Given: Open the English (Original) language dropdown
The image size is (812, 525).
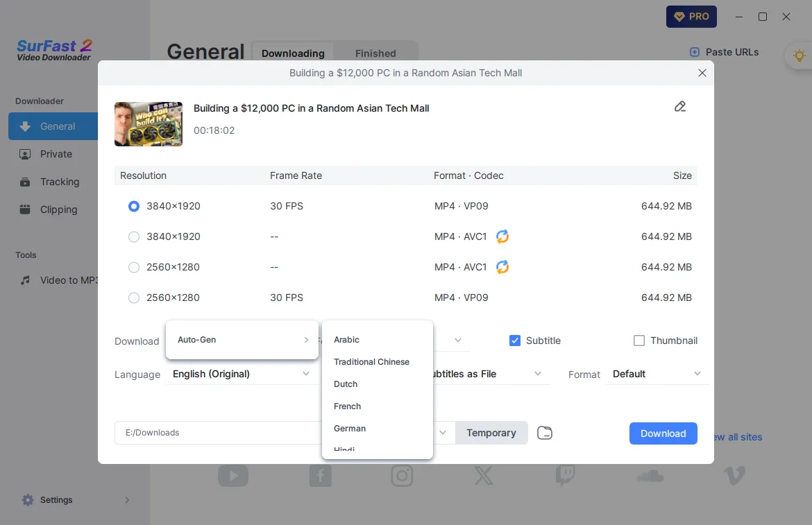Looking at the screenshot, I should pos(242,374).
